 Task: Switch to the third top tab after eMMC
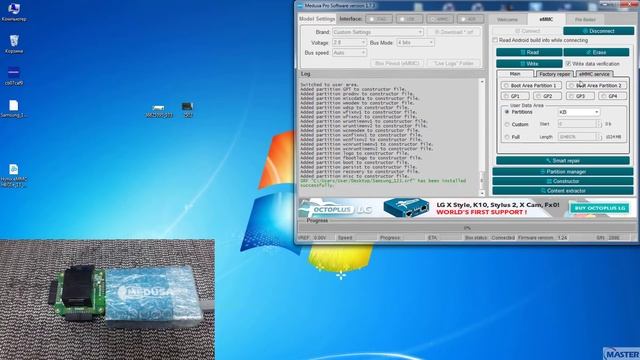tap(585, 19)
